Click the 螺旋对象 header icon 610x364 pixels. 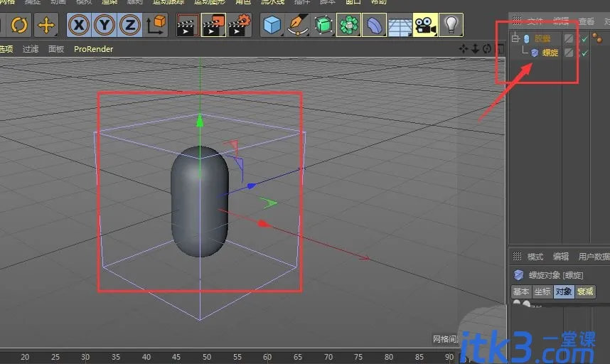[x=518, y=275]
